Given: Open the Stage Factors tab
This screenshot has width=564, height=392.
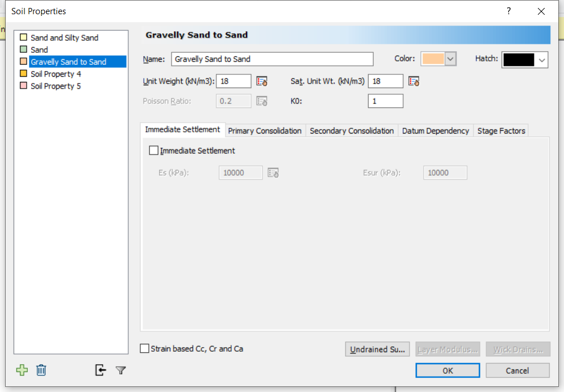Looking at the screenshot, I should 501,130.
